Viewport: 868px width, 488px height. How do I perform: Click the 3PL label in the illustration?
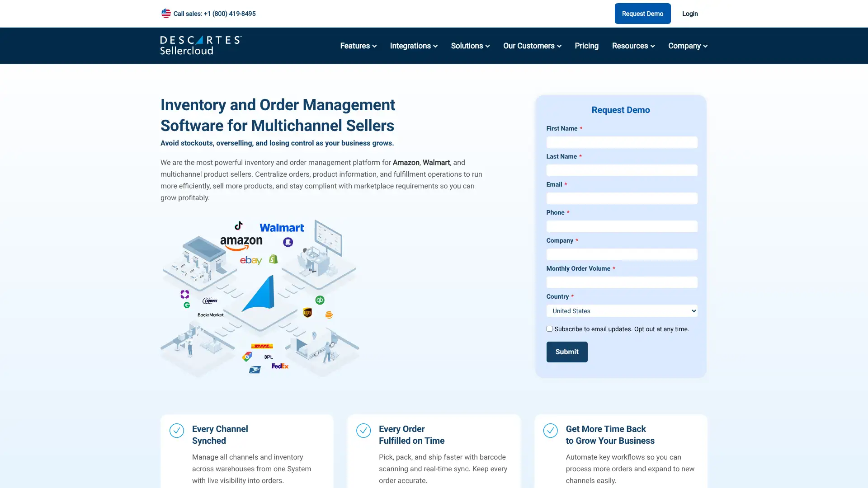[x=269, y=357]
